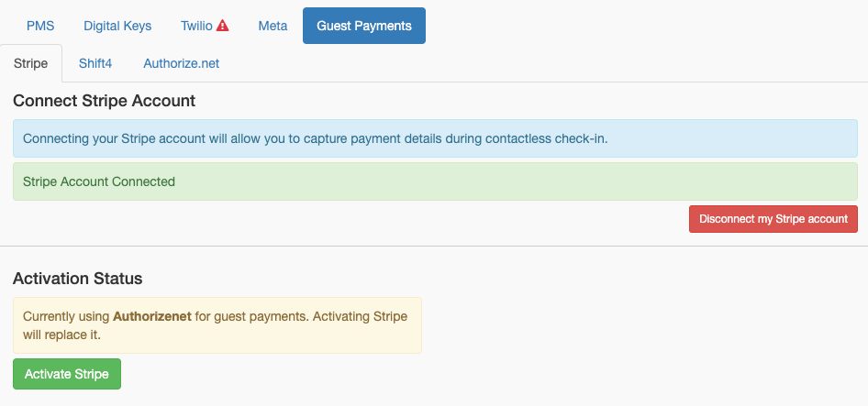The height and width of the screenshot is (406, 868).
Task: Click the yellow guest payments warning box
Action: (217, 325)
